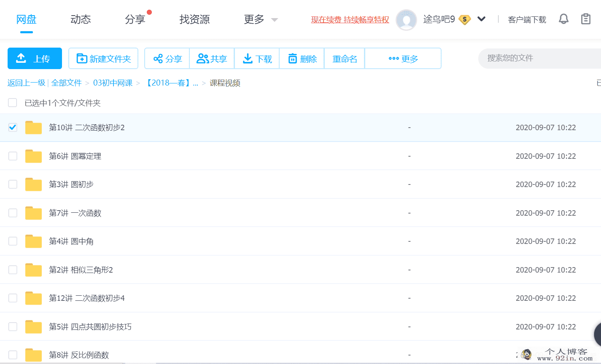
Task: Click the 共享 toolbar button
Action: tap(212, 59)
